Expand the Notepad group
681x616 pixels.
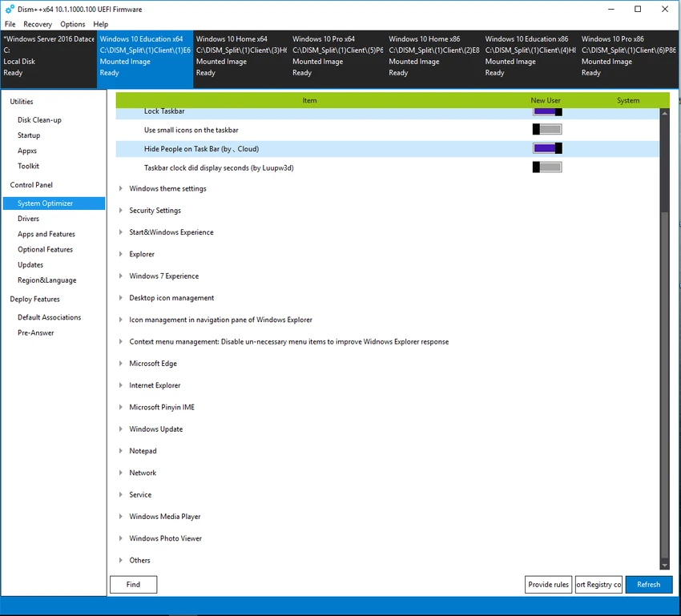pos(121,451)
